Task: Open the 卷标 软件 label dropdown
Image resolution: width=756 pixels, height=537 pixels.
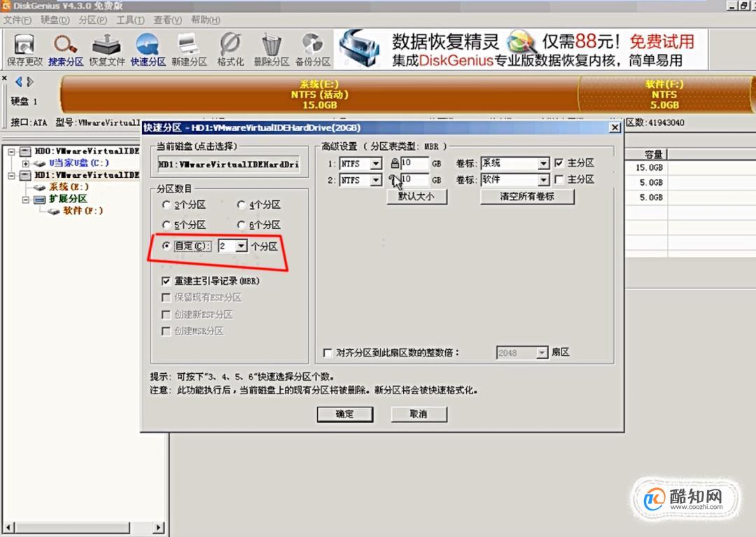Action: [x=543, y=181]
